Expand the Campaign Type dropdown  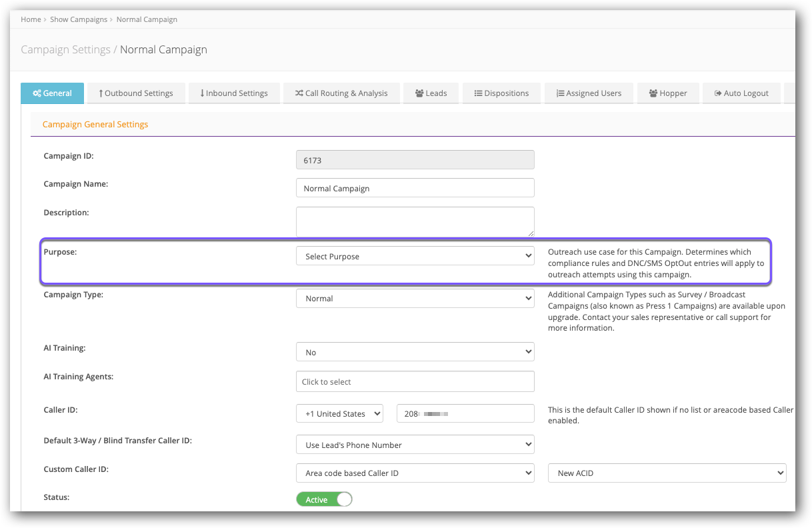click(x=415, y=298)
